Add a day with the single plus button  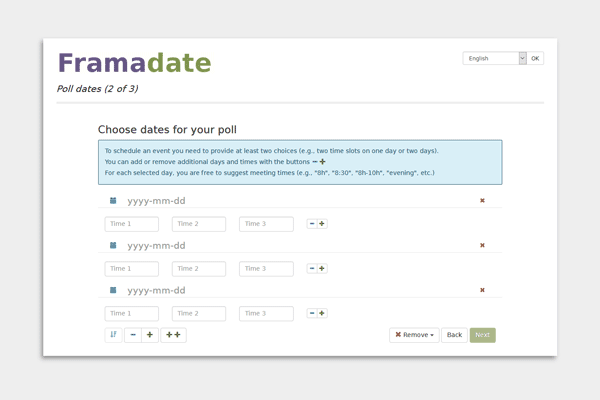click(x=150, y=335)
